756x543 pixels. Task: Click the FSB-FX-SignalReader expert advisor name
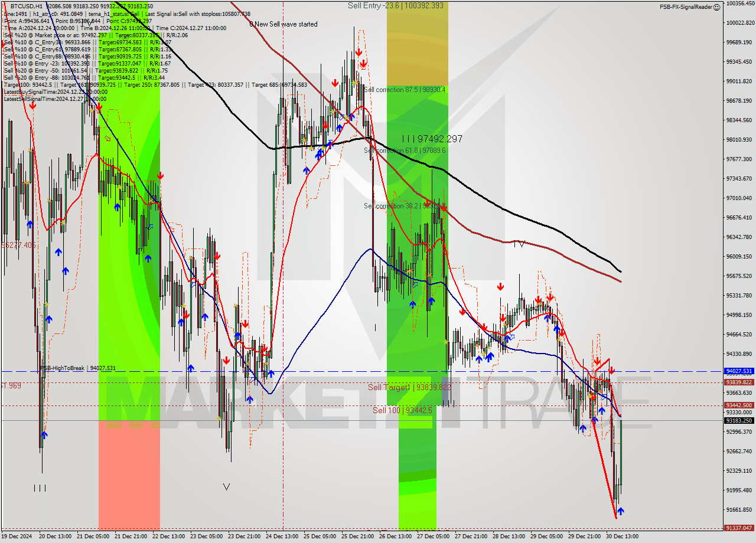[x=686, y=7]
